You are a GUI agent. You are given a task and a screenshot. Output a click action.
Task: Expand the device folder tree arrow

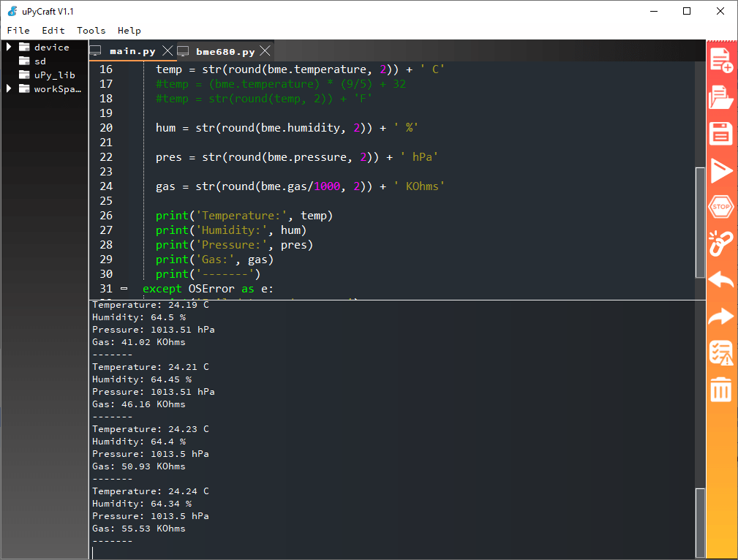coord(10,47)
